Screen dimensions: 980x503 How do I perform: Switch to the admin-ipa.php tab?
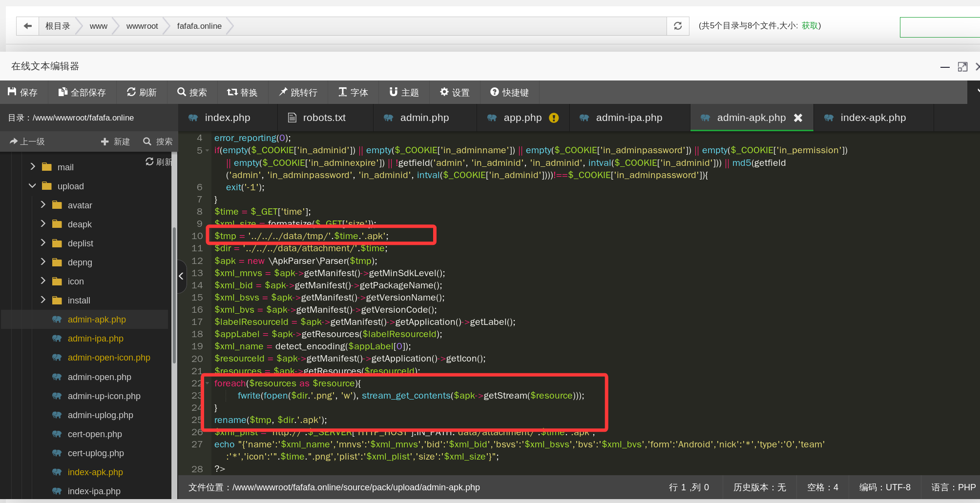[629, 118]
